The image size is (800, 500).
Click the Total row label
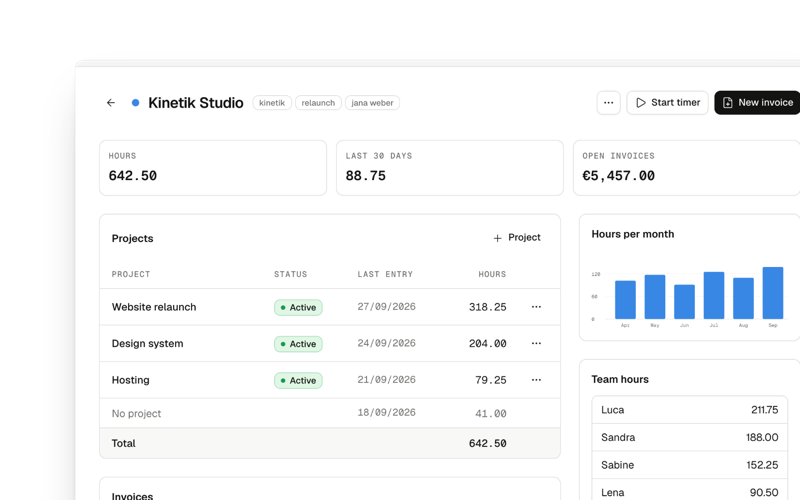pos(123,443)
